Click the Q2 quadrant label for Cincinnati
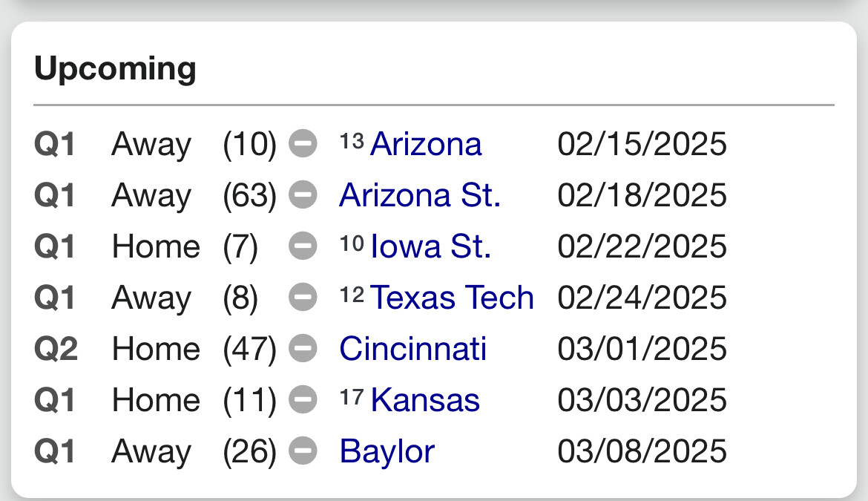868x501 pixels. coord(56,349)
